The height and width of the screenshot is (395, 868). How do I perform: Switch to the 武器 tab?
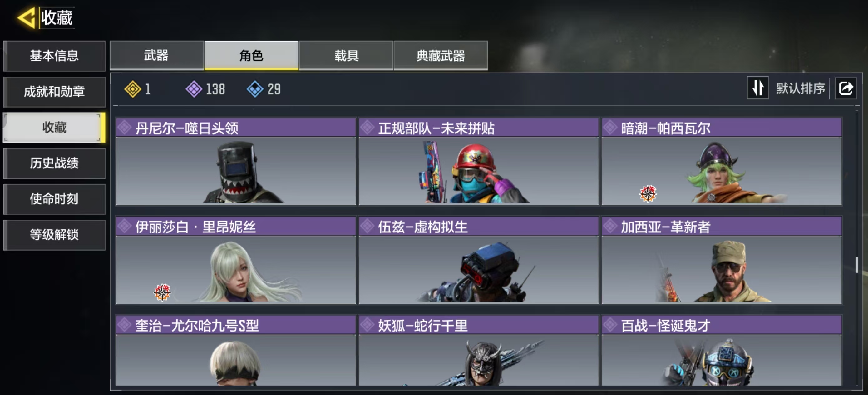tap(157, 55)
